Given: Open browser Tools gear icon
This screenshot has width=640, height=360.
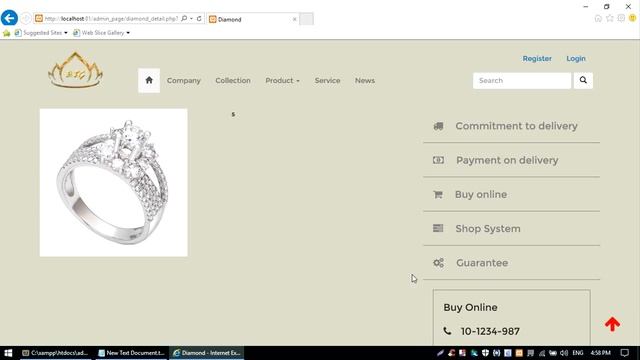Looking at the screenshot, I should 621,18.
